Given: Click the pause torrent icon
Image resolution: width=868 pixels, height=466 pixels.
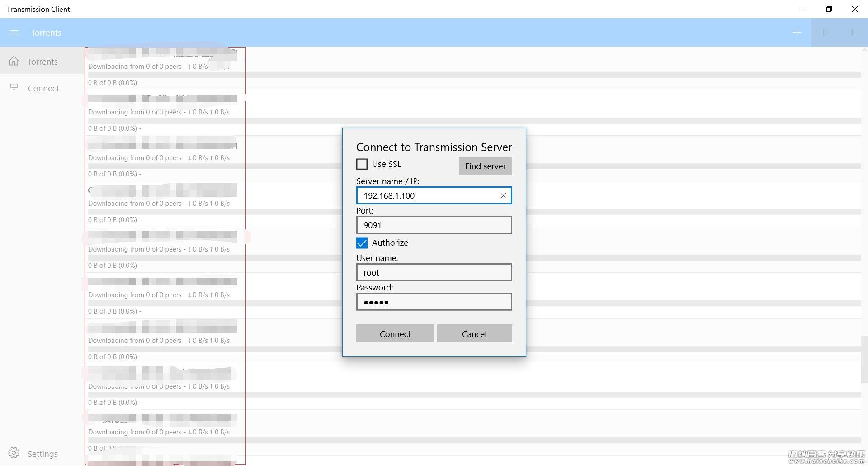Looking at the screenshot, I should coord(854,33).
